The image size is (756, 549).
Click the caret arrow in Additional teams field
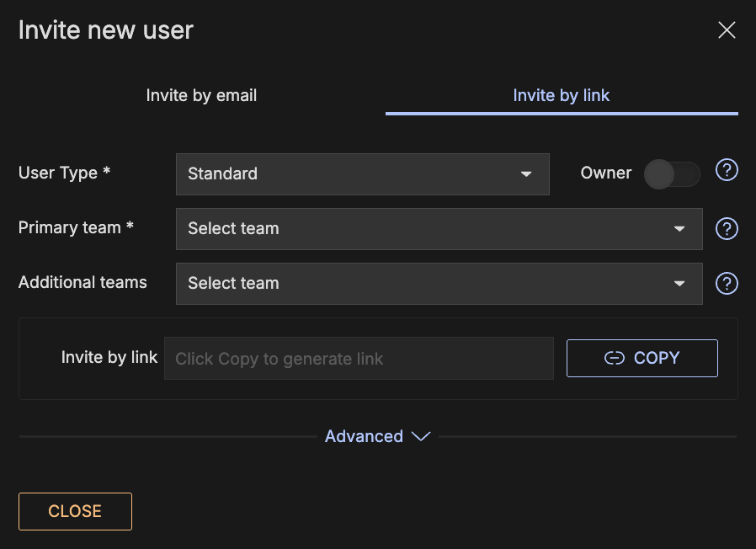[679, 284]
